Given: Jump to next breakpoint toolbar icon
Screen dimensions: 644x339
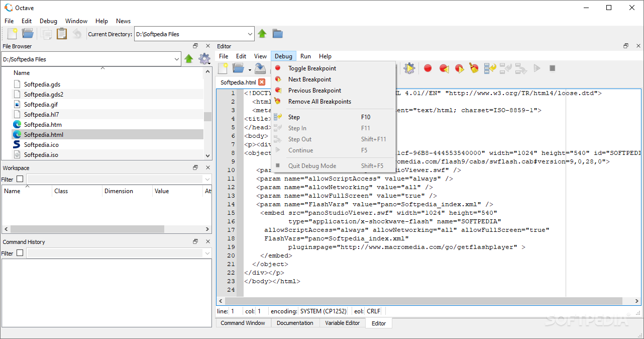Looking at the screenshot, I should coord(459,68).
